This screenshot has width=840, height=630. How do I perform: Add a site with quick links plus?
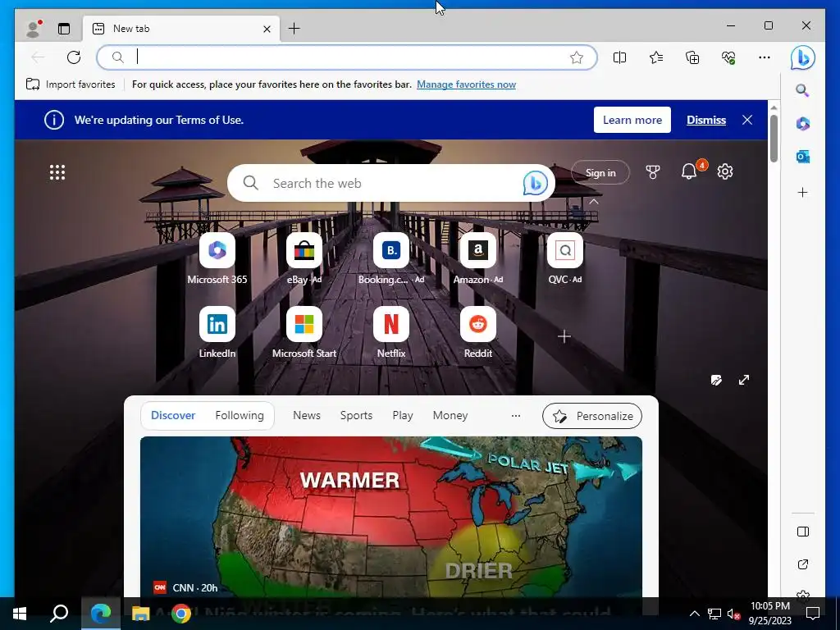click(564, 336)
